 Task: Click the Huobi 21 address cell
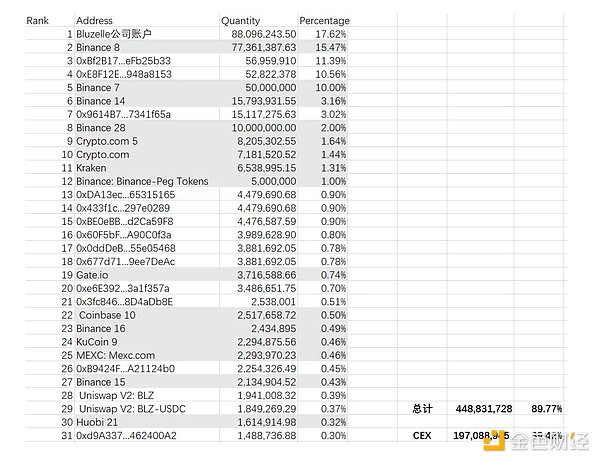coord(98,422)
